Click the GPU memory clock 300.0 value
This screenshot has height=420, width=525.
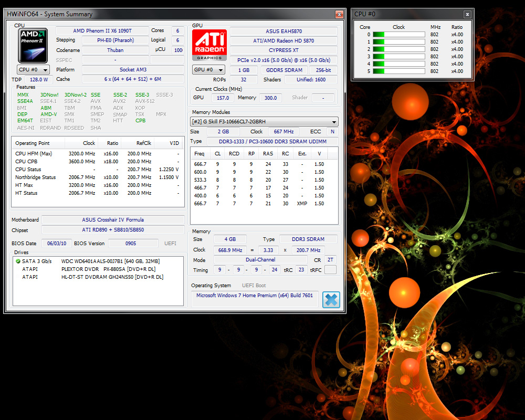270,98
